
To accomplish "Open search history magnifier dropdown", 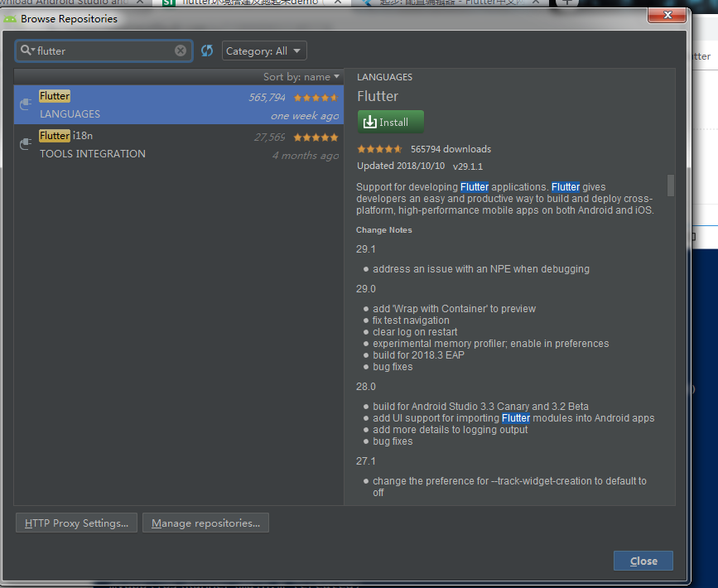I will tap(27, 50).
